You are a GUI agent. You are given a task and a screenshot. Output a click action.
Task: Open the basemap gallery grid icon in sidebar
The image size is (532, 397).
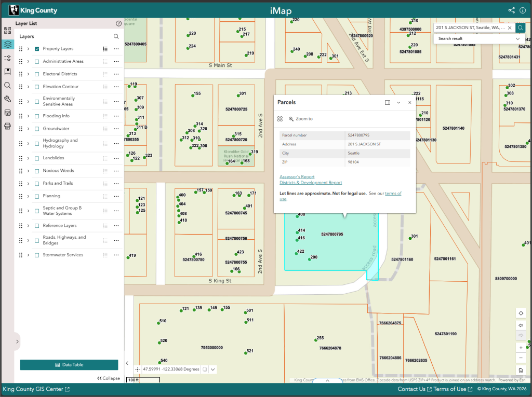coord(7,31)
